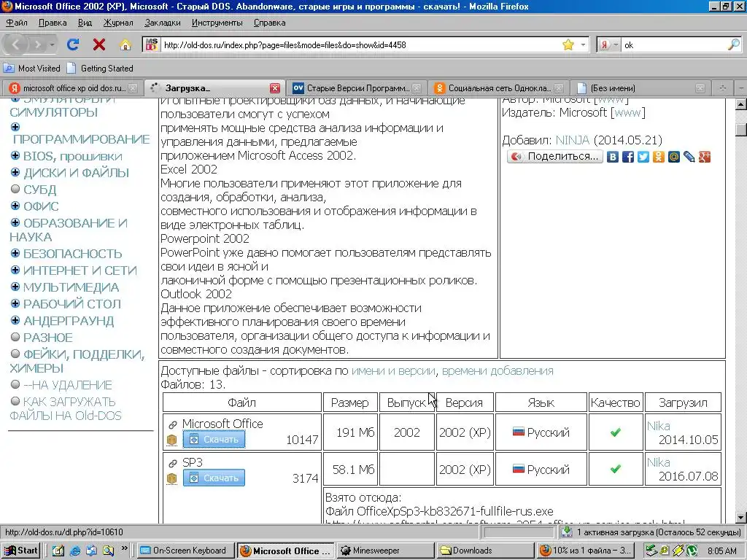This screenshot has height=560, width=747.
Task: Switch to the (Без имени) tab
Action: 640,88
